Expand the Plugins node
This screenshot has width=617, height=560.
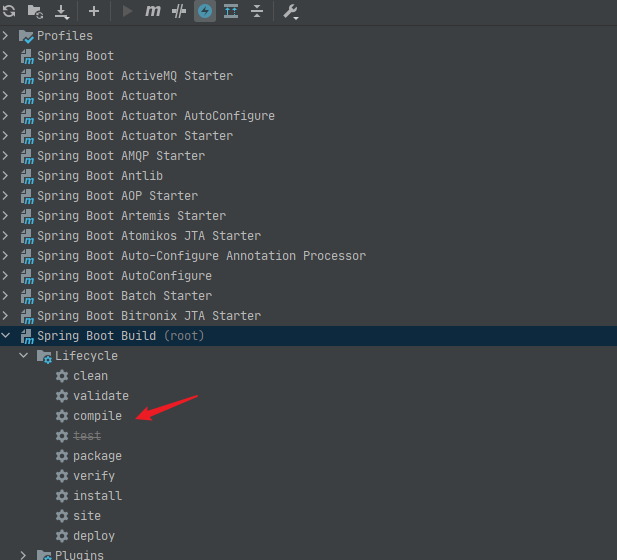[23, 555]
